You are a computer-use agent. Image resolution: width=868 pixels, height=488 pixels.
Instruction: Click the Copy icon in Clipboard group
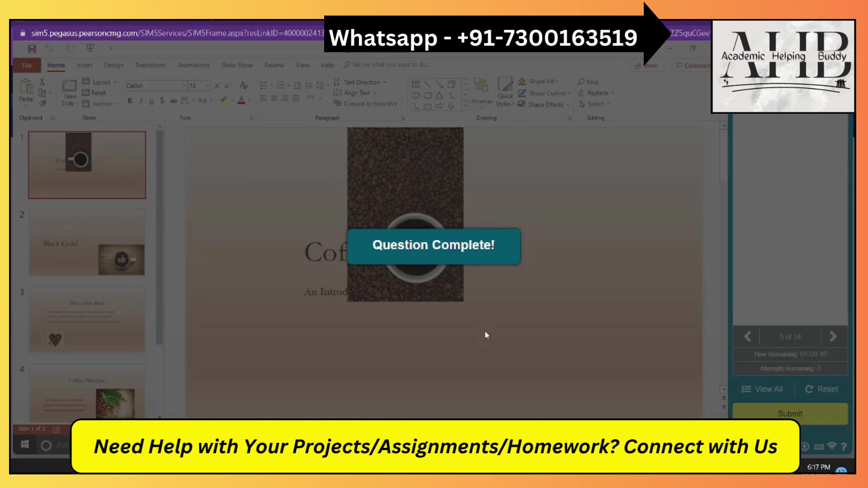(42, 93)
